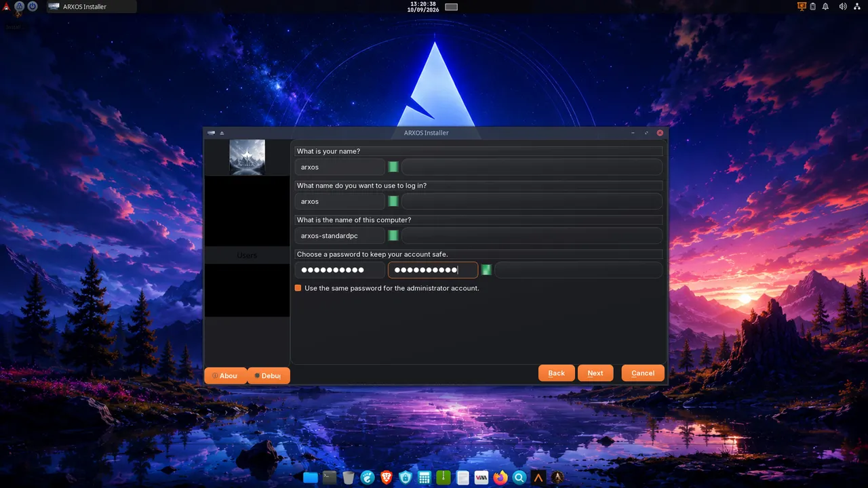Click 'Choose a password to keep your account safe.' label
Screen dimensions: 868x488
372,254
